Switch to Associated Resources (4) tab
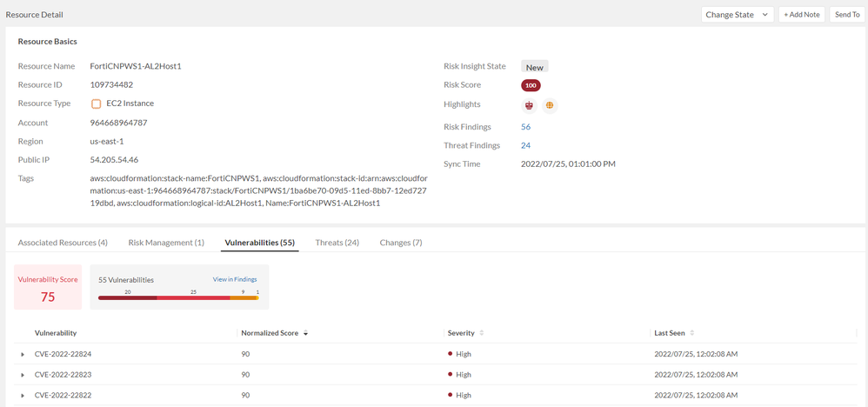Screen dimensions: 868x407 pos(63,243)
